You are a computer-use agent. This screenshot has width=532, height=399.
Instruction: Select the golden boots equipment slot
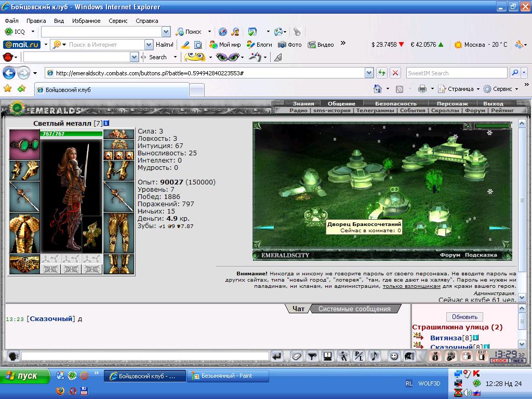tap(118, 264)
